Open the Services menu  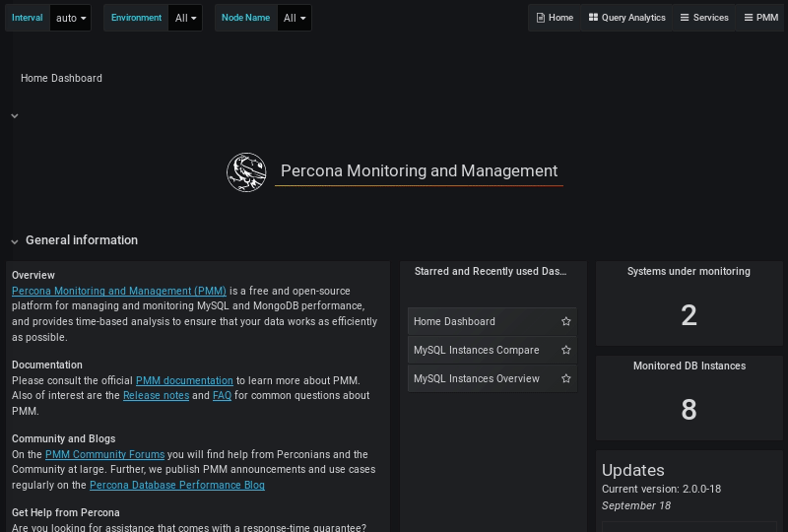(703, 18)
